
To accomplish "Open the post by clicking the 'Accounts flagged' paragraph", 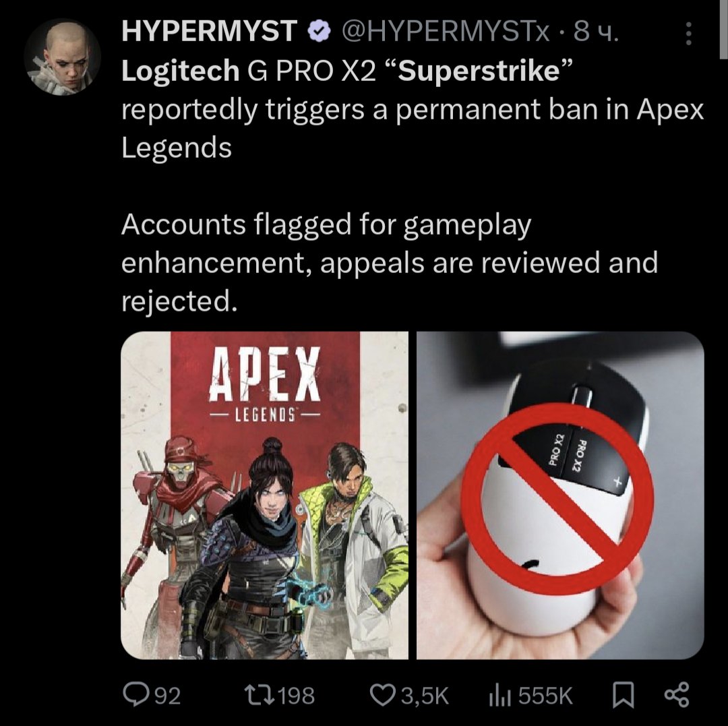I will coord(390,263).
